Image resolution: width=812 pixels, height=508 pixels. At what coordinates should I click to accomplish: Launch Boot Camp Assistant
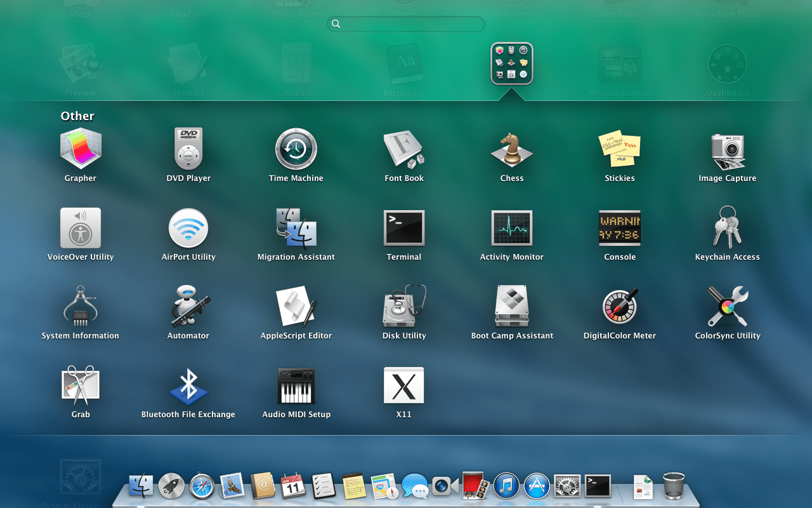[x=512, y=307]
